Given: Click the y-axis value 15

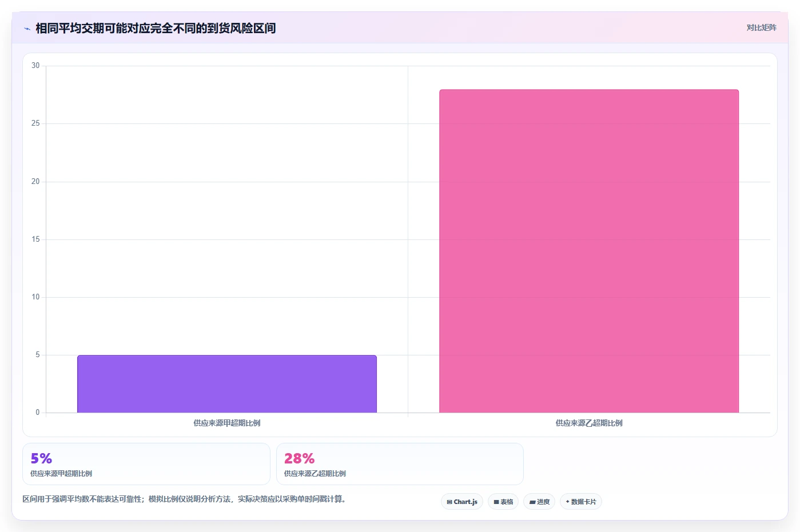Looking at the screenshot, I should pyautogui.click(x=35, y=239).
